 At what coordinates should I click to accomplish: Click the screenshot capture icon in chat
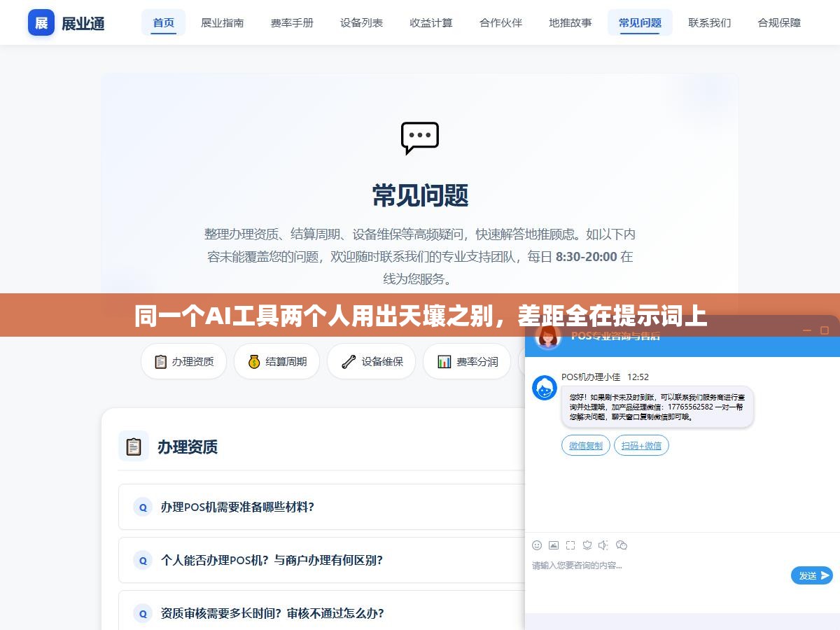[x=570, y=545]
